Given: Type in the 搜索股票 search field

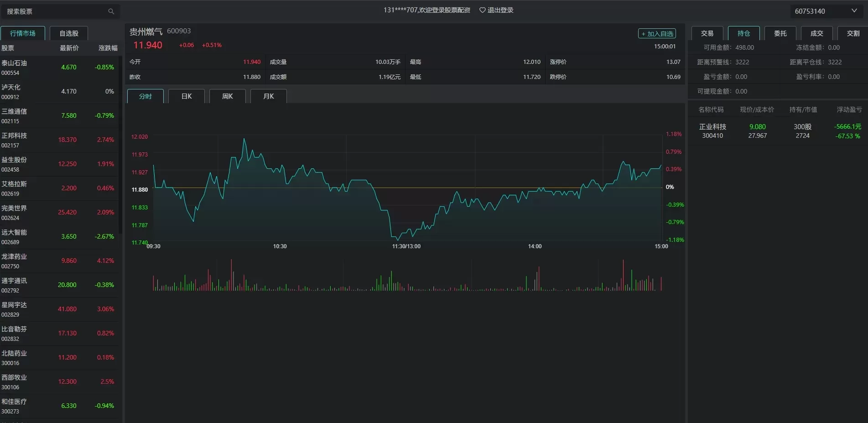Looking at the screenshot, I should 55,11.
